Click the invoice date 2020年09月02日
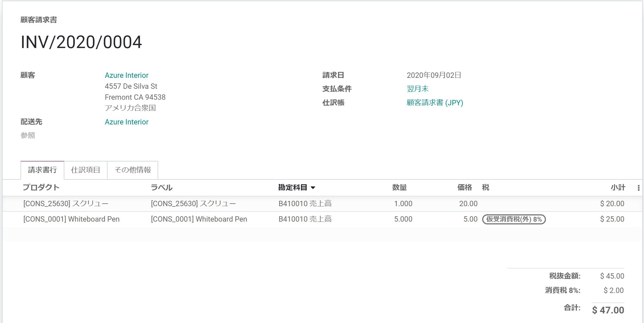The width and height of the screenshot is (644, 323). click(x=434, y=75)
